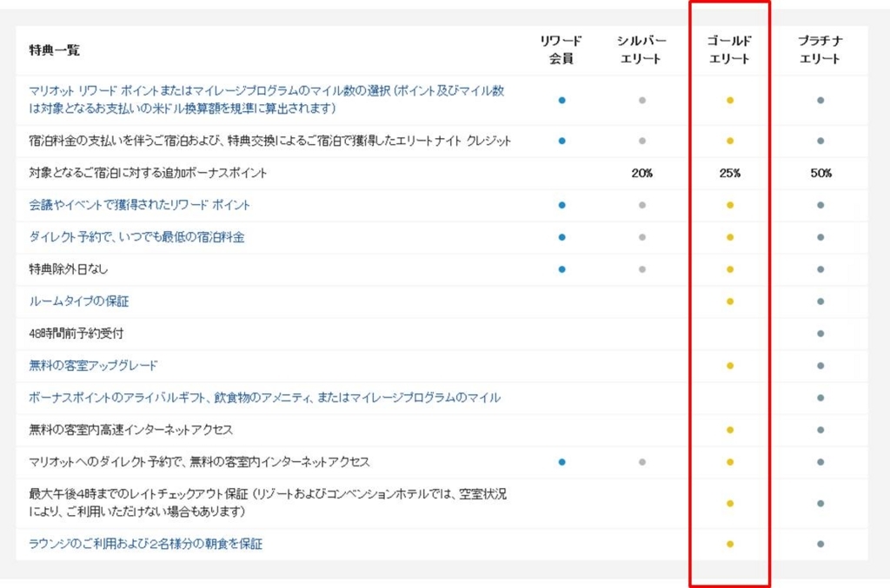Click the 最大午後4時までのレイトチェックアウト保証 row text
The height and width of the screenshot is (588, 890).
tap(268, 502)
